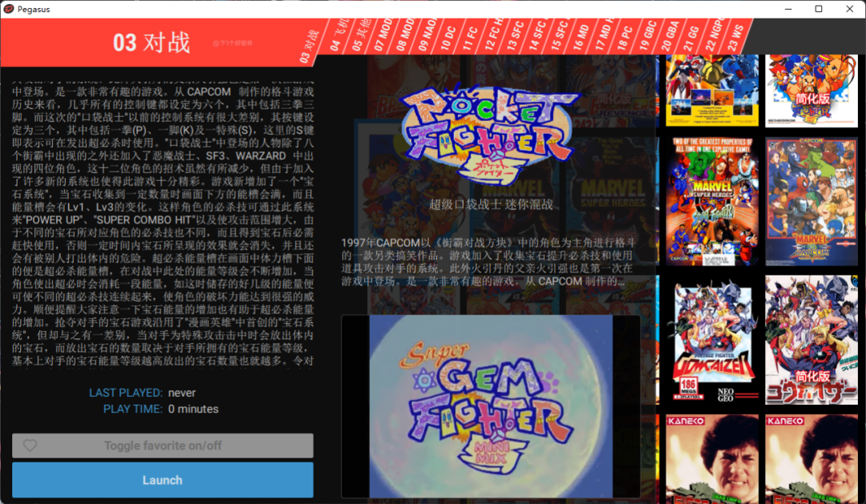Close the Pegasus window
This screenshot has width=866, height=504.
849,9
